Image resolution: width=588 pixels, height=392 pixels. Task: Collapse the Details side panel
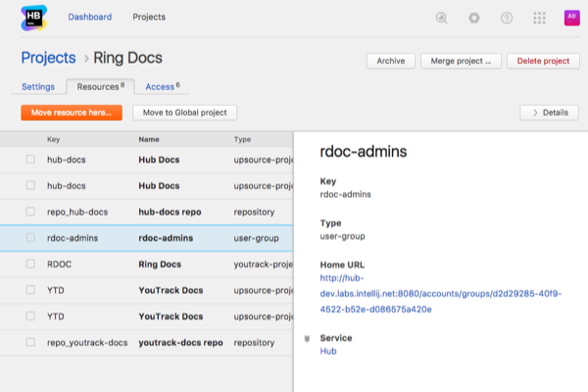coord(549,113)
